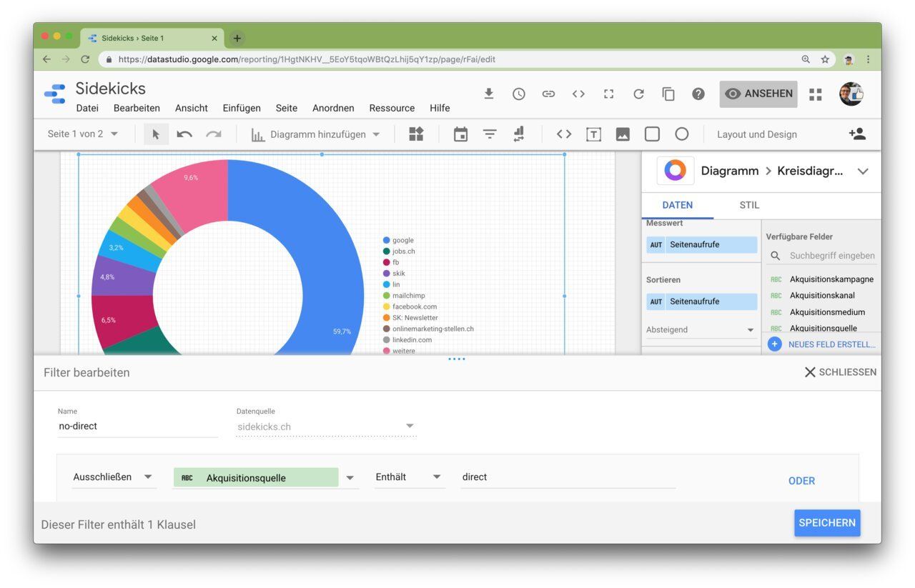Insert a filter control
The height and width of the screenshot is (588, 915).
[490, 134]
